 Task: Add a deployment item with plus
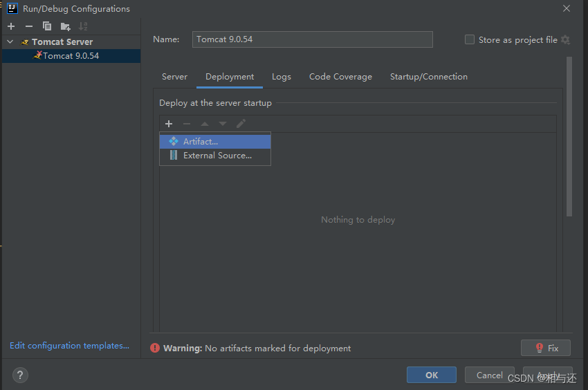tap(169, 124)
